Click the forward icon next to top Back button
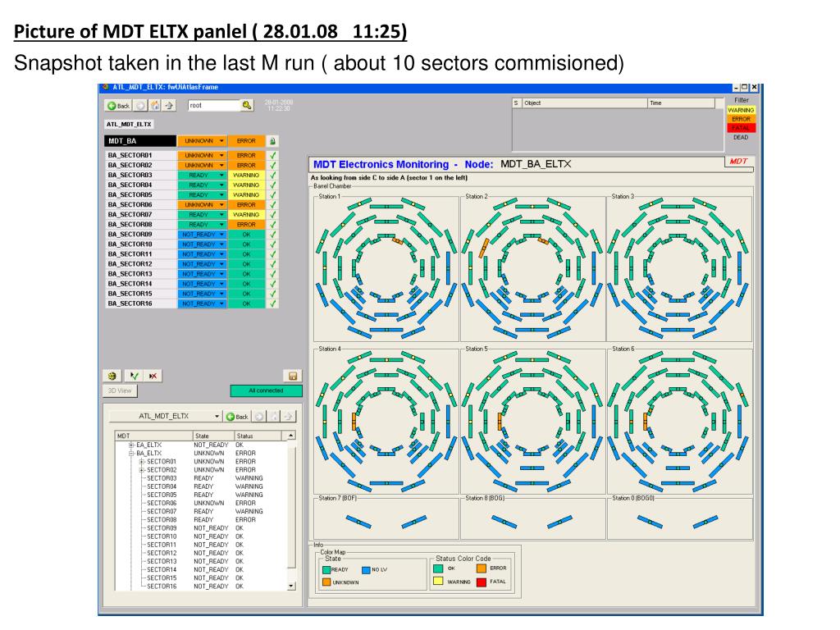840x630 pixels. [140, 106]
